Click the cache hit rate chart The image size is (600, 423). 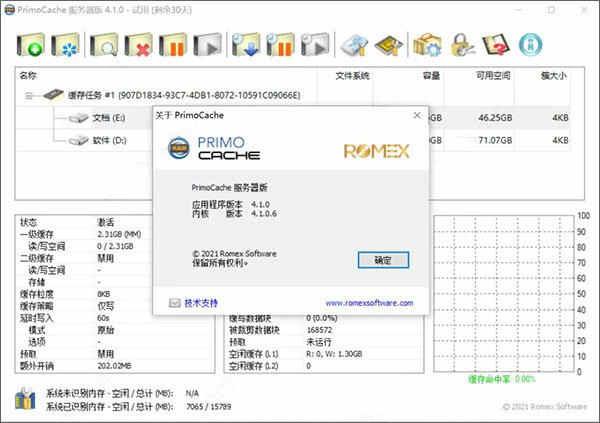[x=505, y=294]
